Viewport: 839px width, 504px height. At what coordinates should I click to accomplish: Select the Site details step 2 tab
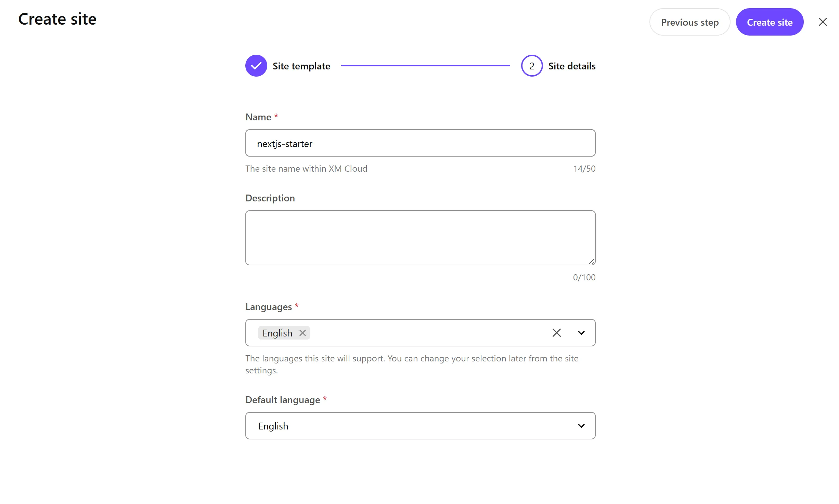pyautogui.click(x=557, y=66)
